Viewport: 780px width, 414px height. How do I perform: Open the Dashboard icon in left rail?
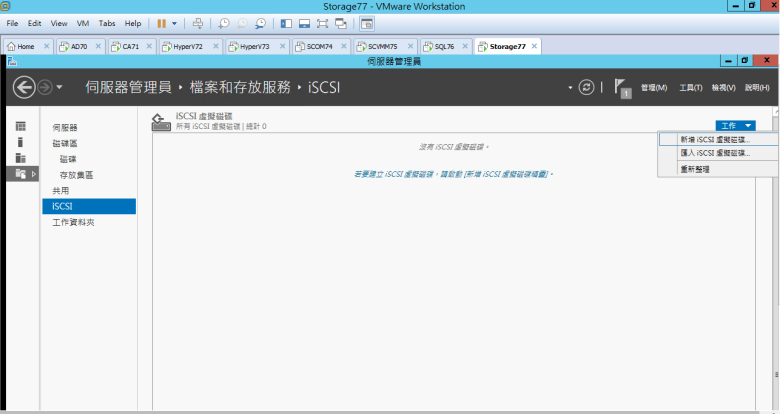20,126
